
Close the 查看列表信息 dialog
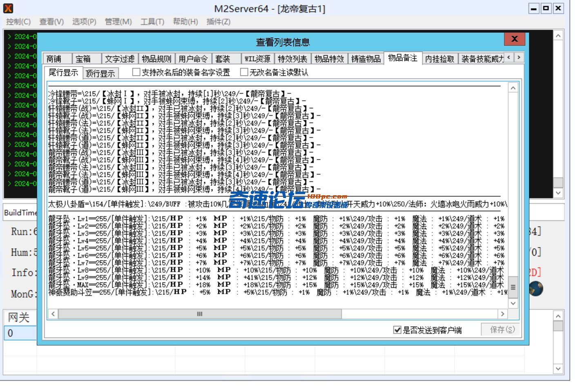coord(514,39)
